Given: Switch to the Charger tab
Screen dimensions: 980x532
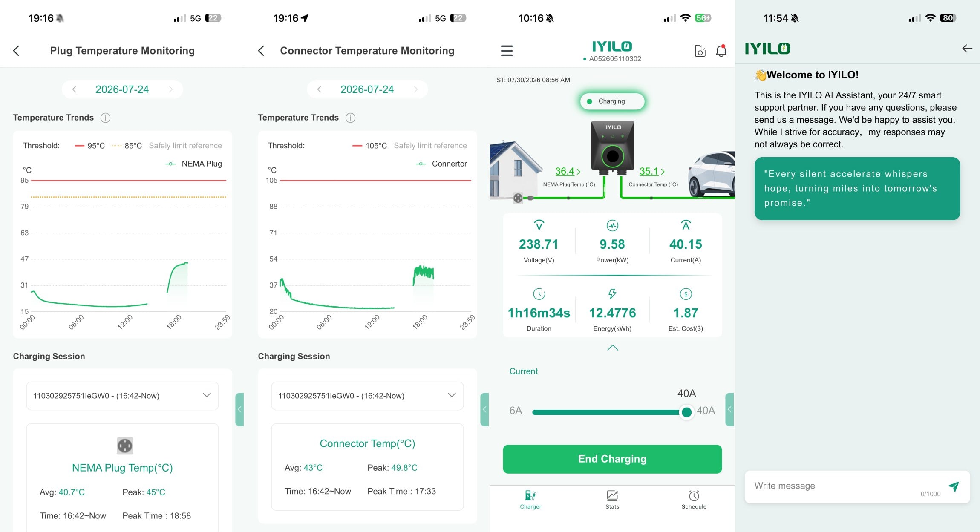Looking at the screenshot, I should tap(530, 500).
